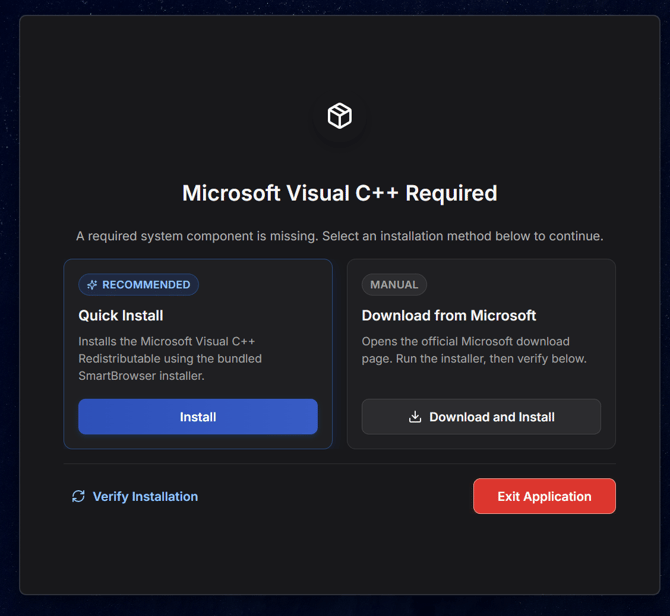Click the sparkle icon in the RECOMMENDED badge

tap(92, 285)
